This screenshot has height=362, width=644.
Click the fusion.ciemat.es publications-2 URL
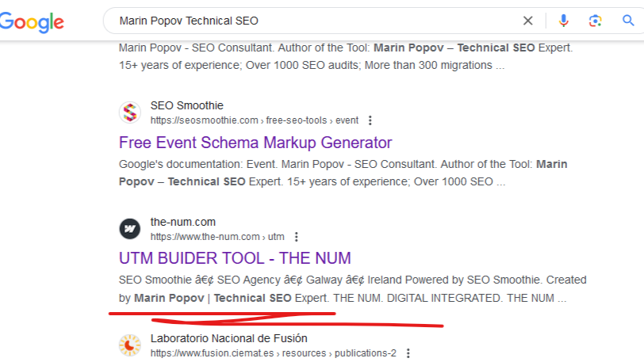[x=273, y=353]
